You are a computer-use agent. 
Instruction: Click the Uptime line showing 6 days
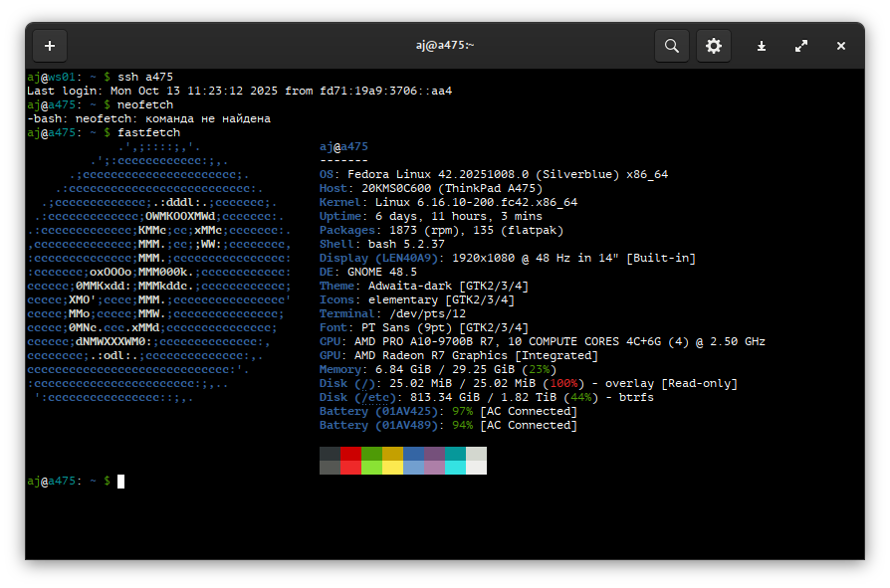tap(431, 216)
